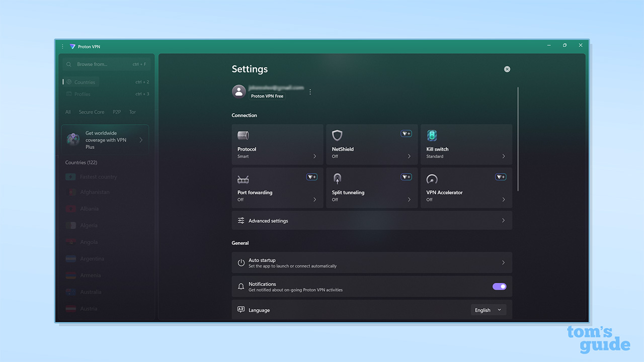Select the Tor filter tab
This screenshot has width=644, height=362.
(132, 112)
